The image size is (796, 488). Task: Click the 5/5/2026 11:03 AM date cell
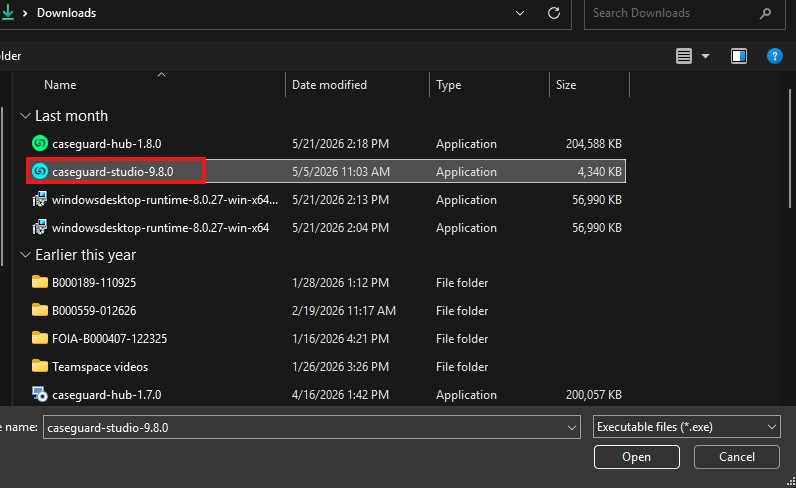pos(341,172)
